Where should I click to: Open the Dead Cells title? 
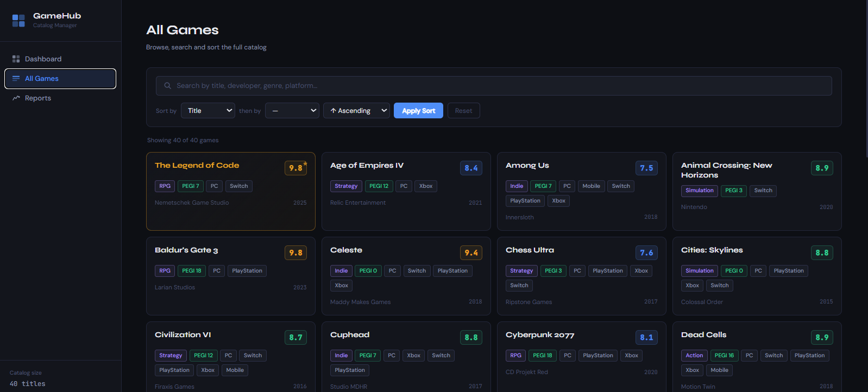703,335
